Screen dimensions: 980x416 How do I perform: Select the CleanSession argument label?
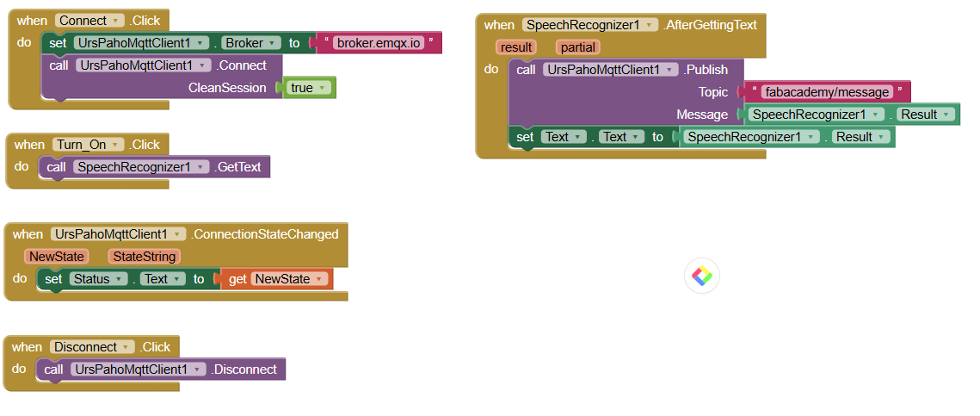pos(227,88)
